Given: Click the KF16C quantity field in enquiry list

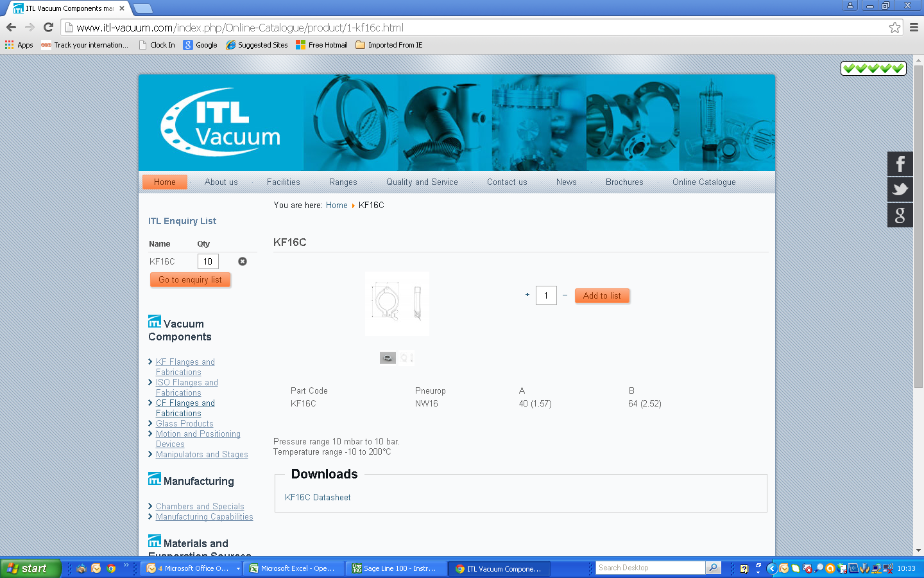Looking at the screenshot, I should point(208,261).
